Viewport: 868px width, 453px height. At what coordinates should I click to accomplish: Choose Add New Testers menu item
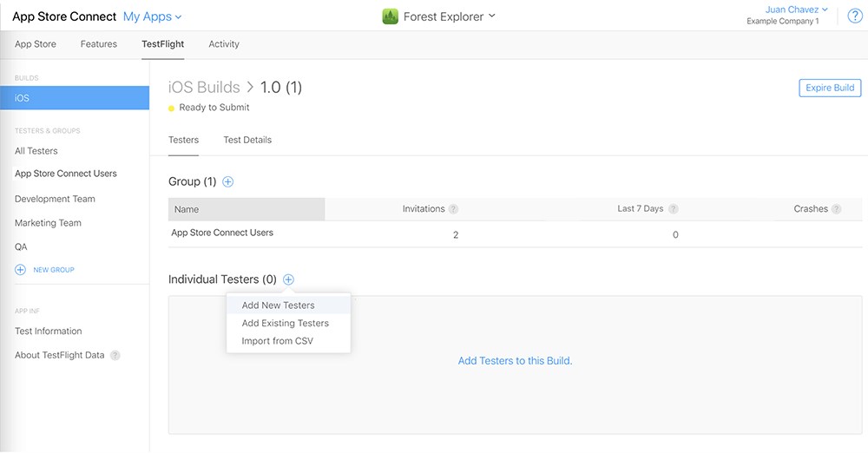click(288, 305)
